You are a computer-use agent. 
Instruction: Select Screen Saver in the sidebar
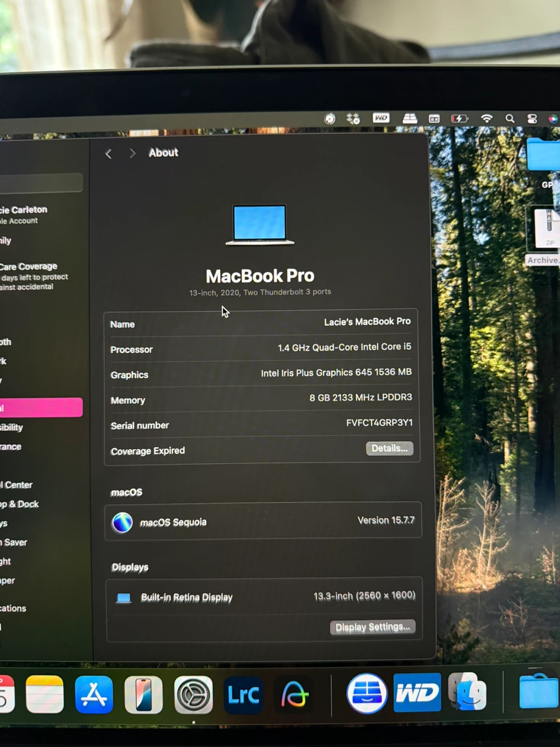point(13,543)
